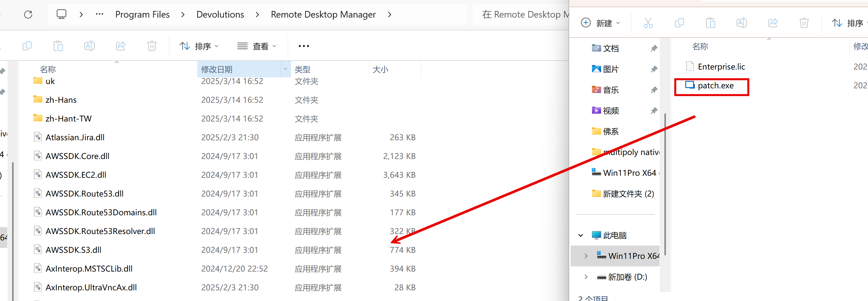
Task: Click the share icon in left window toolbar
Action: [x=121, y=46]
